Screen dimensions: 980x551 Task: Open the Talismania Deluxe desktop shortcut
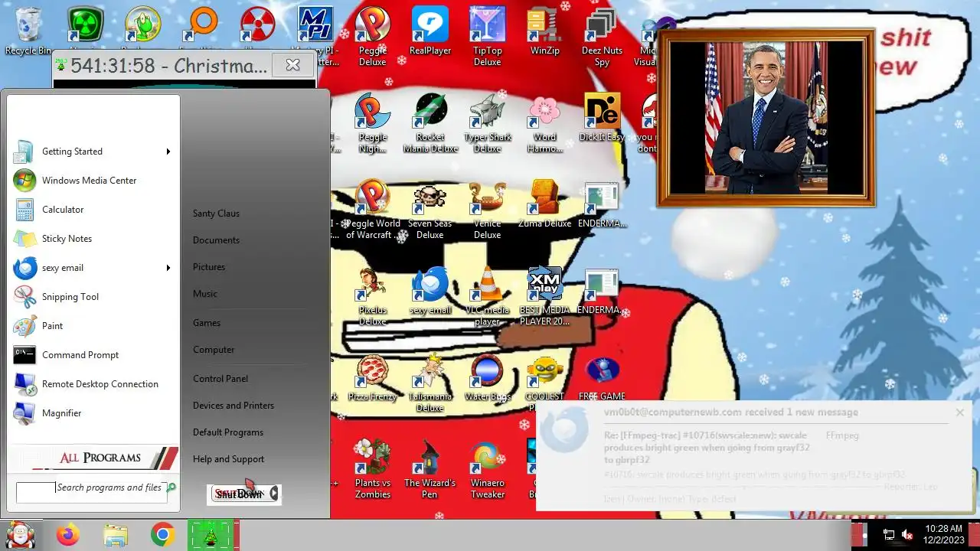[x=430, y=383]
